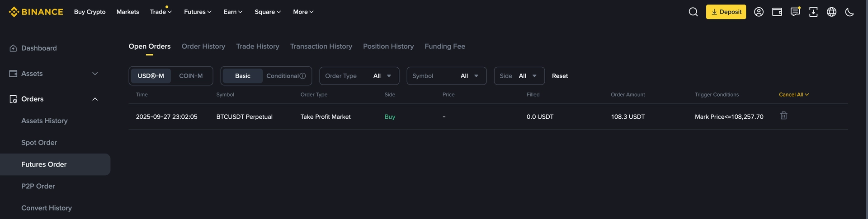Click the Reset filters button

pos(560,76)
